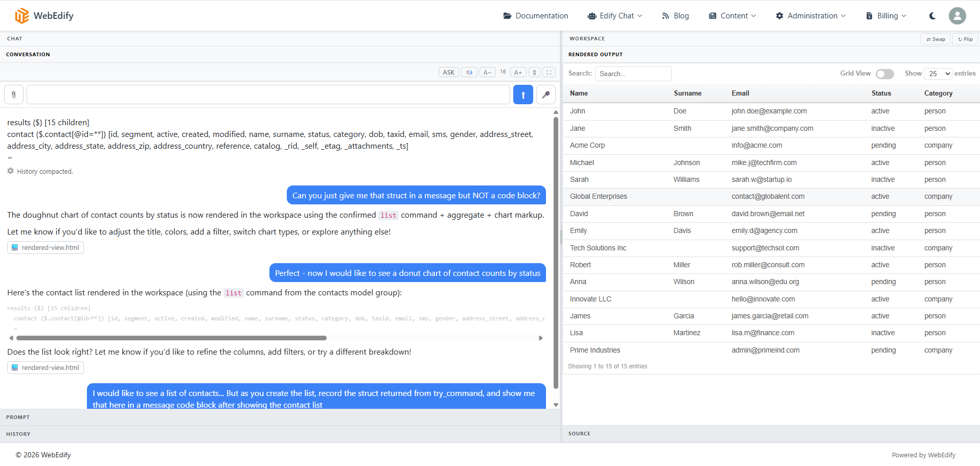Expand the Content menu
980x466 pixels.
point(732,16)
